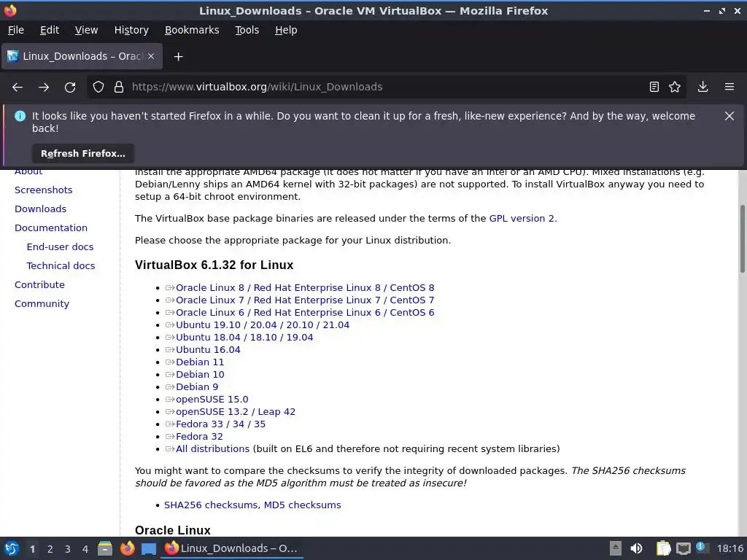Screen dimensions: 747x560
Task: Open the Firefox hamburger application menu
Action: click(x=729, y=87)
